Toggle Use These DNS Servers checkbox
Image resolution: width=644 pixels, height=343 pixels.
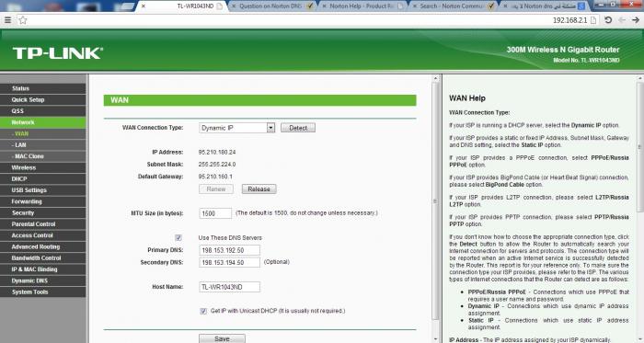point(178,238)
